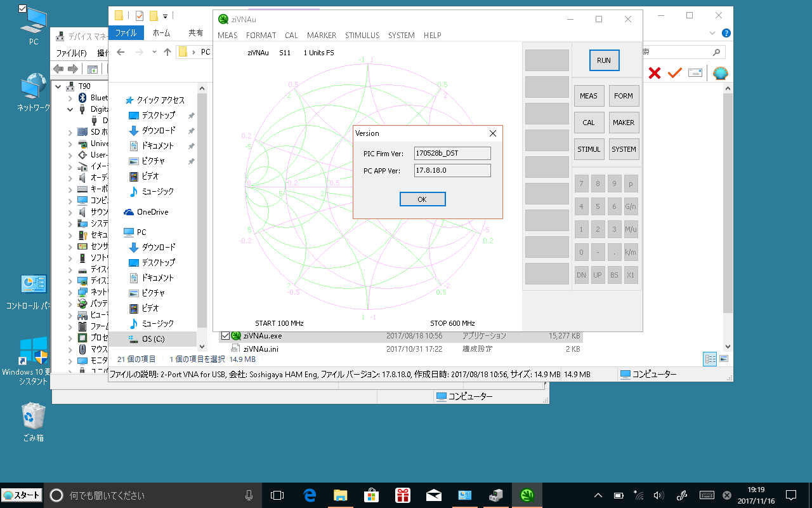This screenshot has width=812, height=508.
Task: Collapse Digital node in Device Manager
Action: pyautogui.click(x=70, y=109)
